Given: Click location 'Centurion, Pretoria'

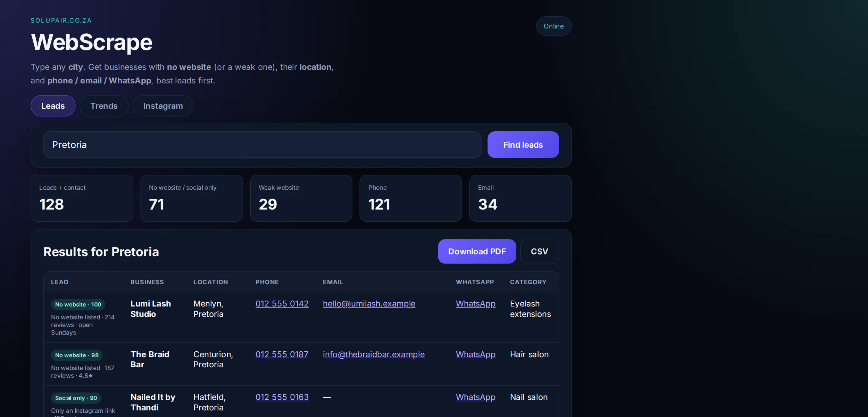Looking at the screenshot, I should coord(213,360).
